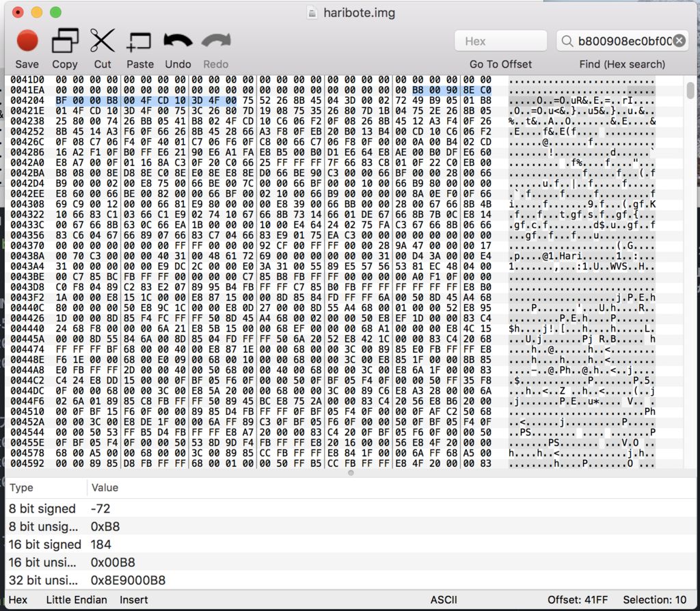Click the magnifier icon in search field
Screen dimensions: 700x611
[x=567, y=41]
